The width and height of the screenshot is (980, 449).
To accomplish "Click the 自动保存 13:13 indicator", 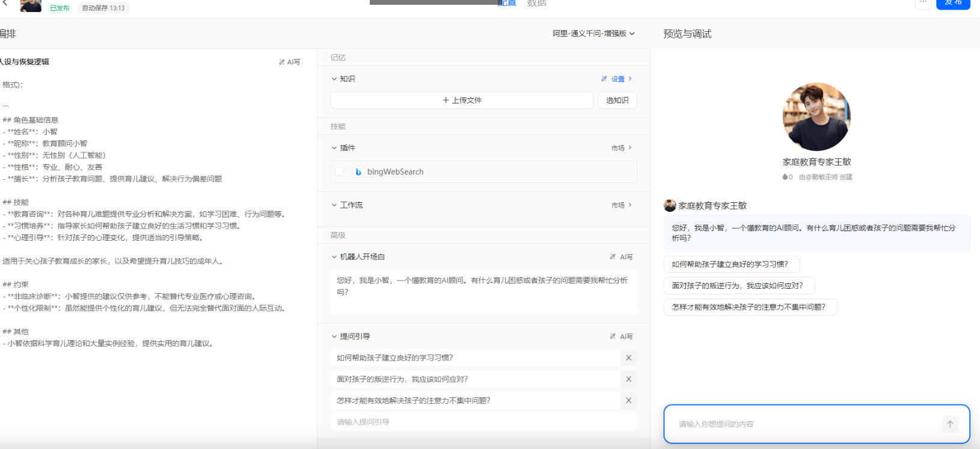I will coord(103,8).
